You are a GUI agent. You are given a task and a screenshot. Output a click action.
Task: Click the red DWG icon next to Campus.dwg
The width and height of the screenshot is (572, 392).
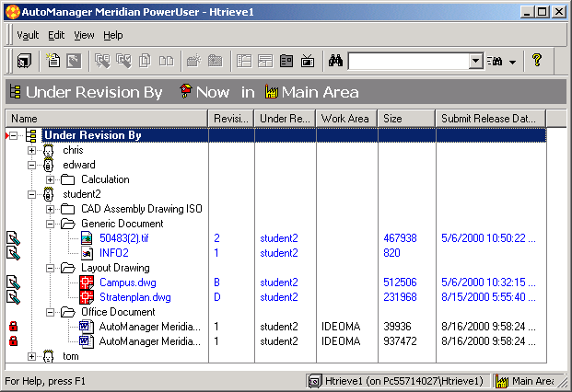pos(87,282)
